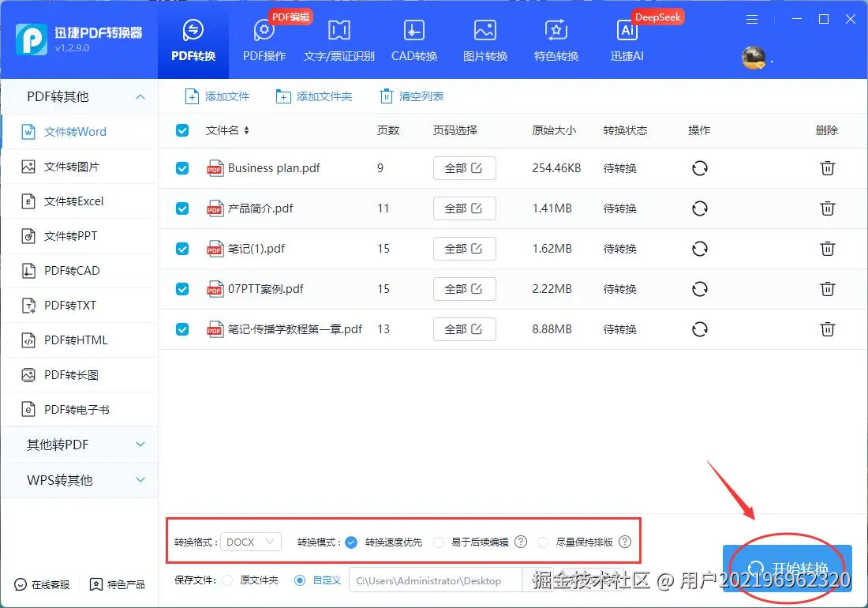The width and height of the screenshot is (868, 608).
Task: Convert 07PTT案例.pdf with refresh icon
Action: pos(700,289)
